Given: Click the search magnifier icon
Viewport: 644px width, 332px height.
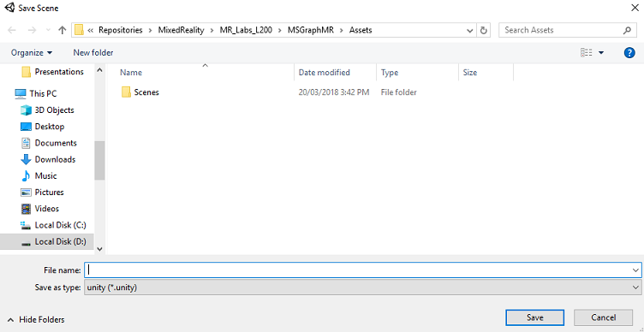Looking at the screenshot, I should click(627, 30).
